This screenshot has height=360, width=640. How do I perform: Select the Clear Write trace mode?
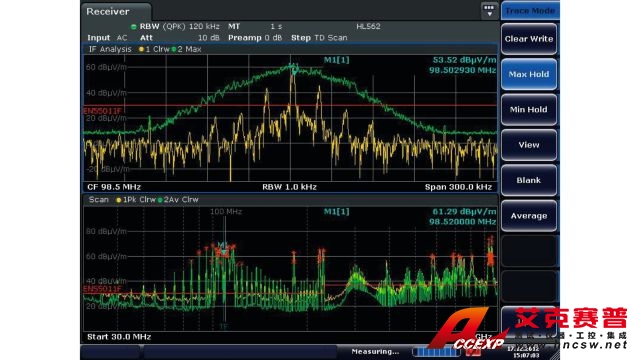[529, 39]
